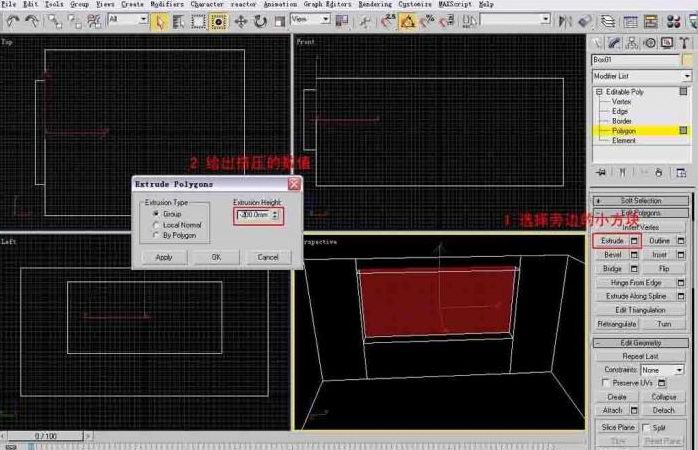Open the MAXScript menu
This screenshot has height=450, width=698.
coord(455,4)
